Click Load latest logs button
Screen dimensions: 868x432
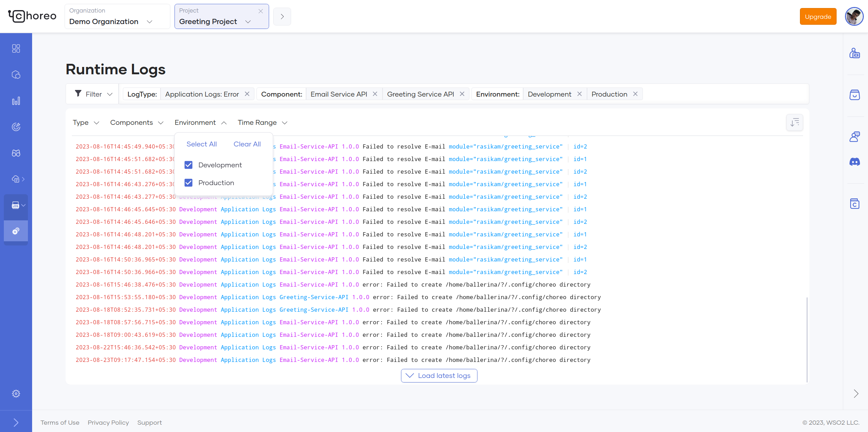pyautogui.click(x=439, y=376)
